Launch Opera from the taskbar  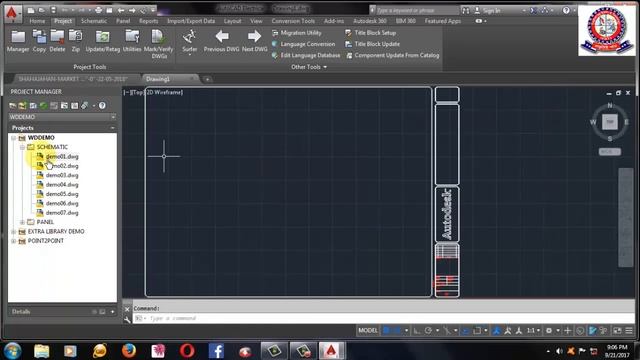[x=187, y=351]
